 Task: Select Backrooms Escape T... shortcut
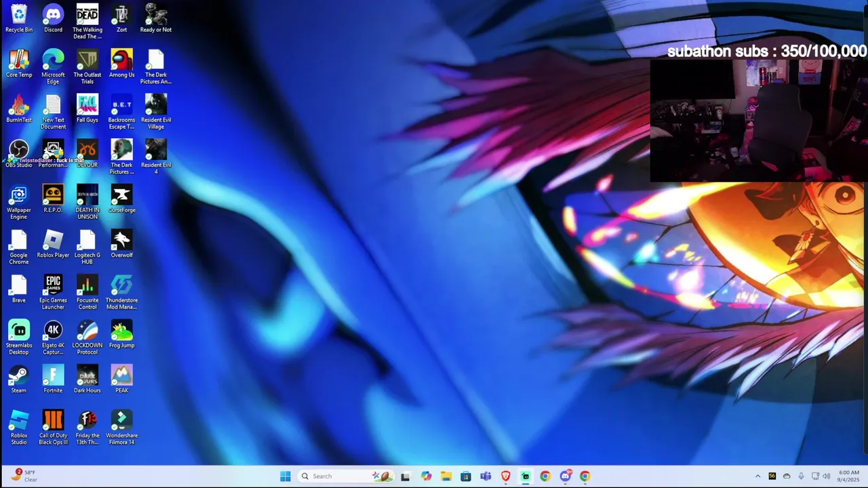click(121, 112)
